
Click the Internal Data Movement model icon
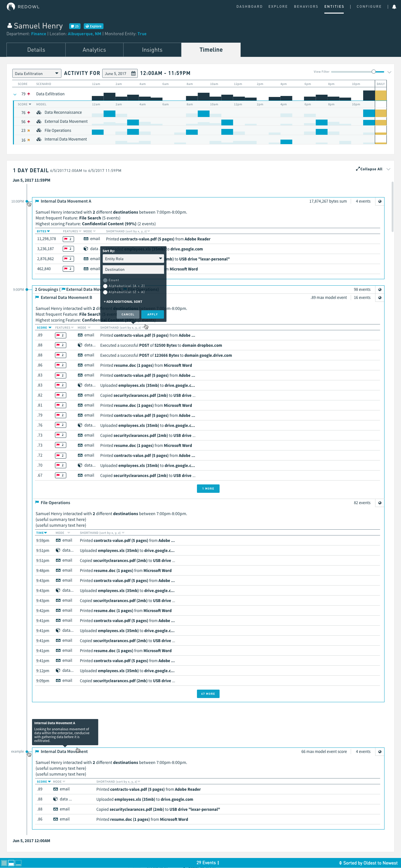(x=39, y=139)
